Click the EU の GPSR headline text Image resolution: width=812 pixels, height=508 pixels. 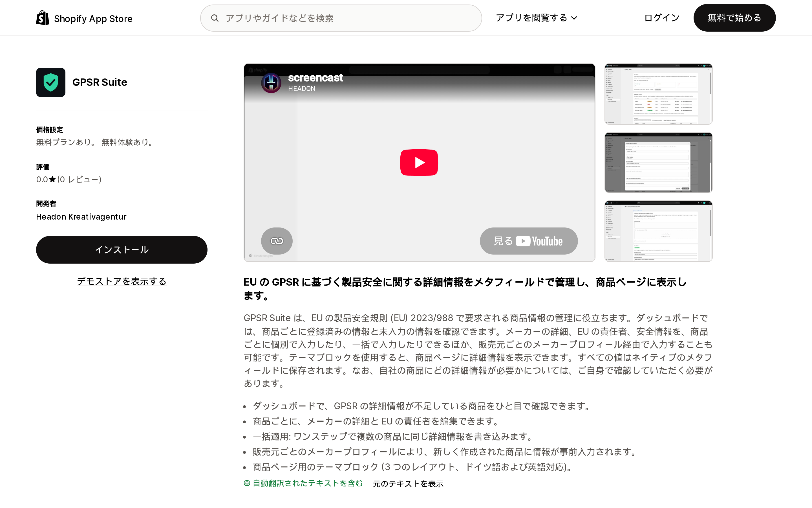point(465,289)
